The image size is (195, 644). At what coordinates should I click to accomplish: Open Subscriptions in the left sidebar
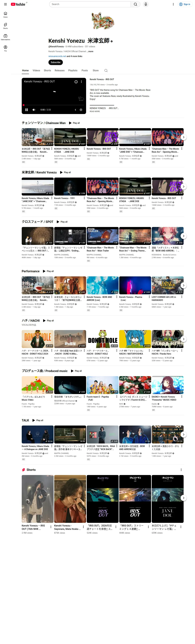pyautogui.click(x=5, y=37)
